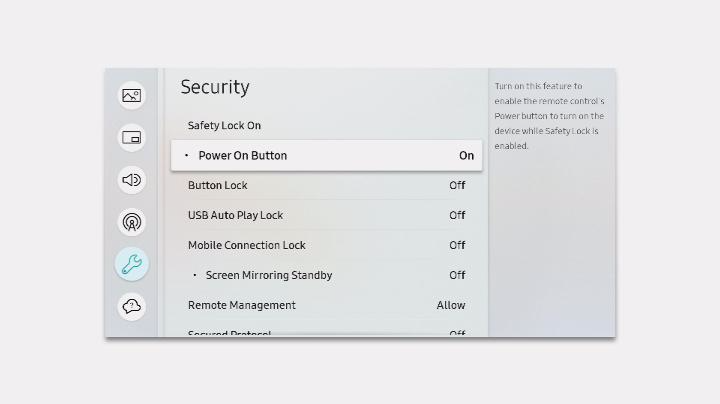
Task: Select the USB Auto Play Lock item
Action: coord(236,215)
